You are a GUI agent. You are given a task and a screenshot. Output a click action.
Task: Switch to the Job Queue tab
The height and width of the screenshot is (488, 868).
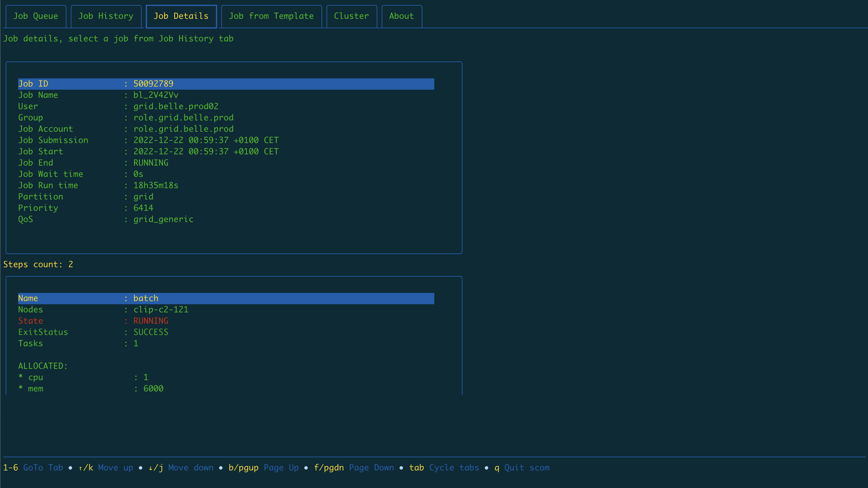pyautogui.click(x=35, y=16)
